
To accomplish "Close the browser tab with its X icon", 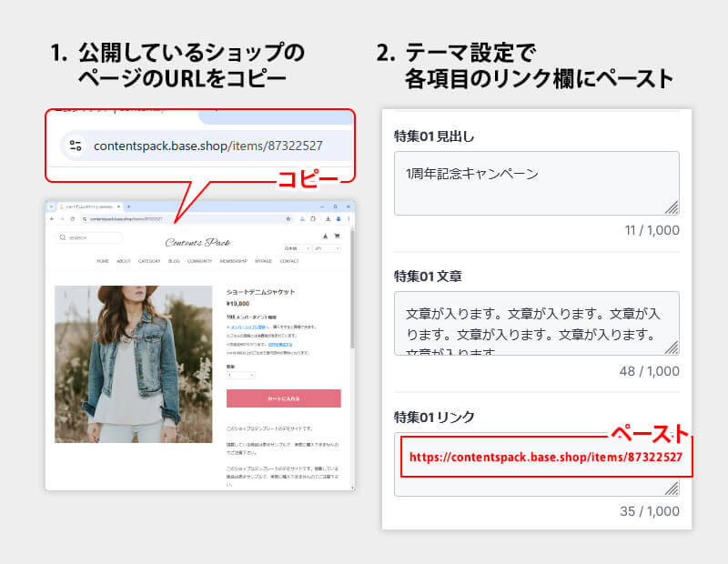I will [x=119, y=206].
